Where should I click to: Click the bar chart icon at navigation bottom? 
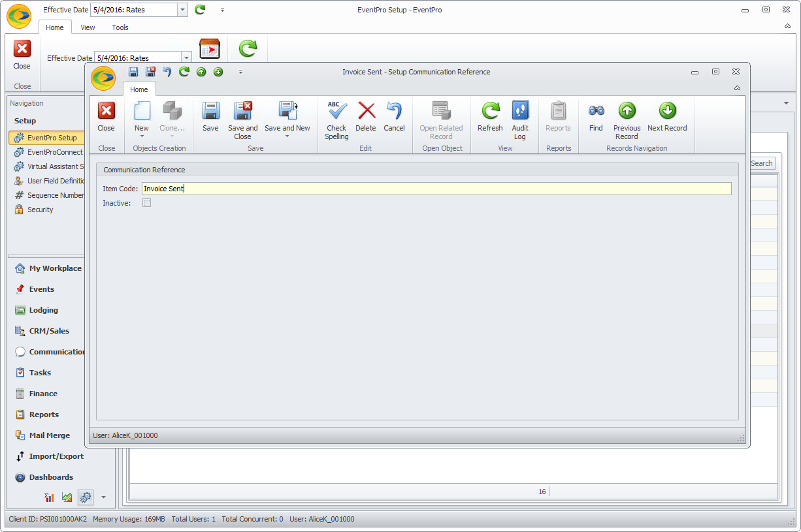coord(49,497)
